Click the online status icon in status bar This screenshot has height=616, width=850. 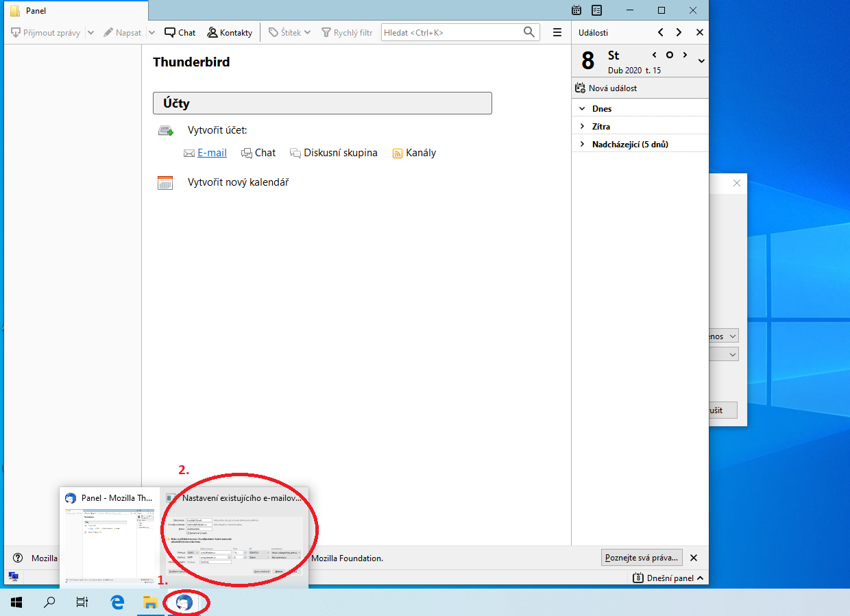(13, 577)
